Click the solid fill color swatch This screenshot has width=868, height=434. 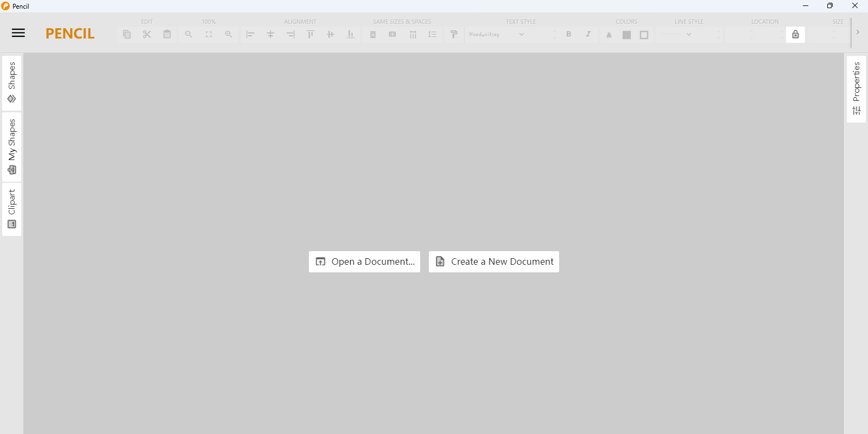click(626, 35)
